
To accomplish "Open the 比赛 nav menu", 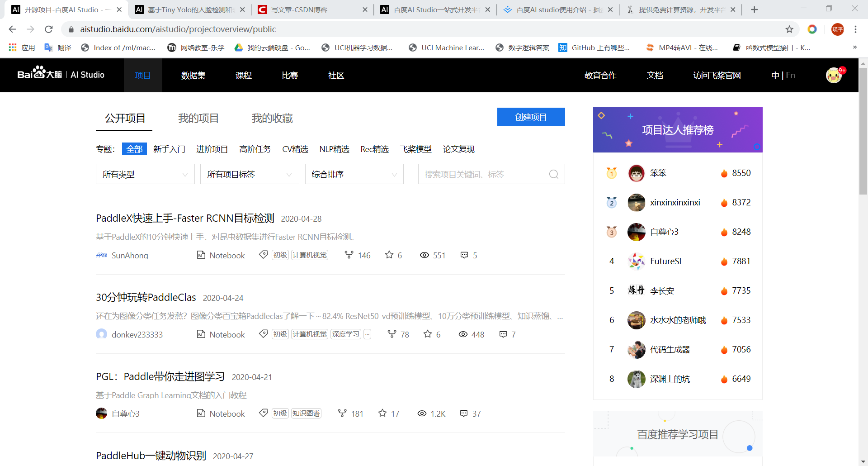I will tap(290, 75).
